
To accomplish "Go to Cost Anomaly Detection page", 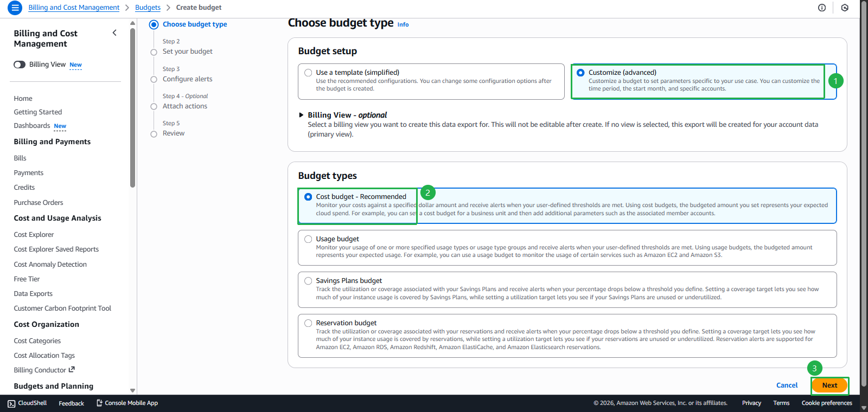I will 50,265.
